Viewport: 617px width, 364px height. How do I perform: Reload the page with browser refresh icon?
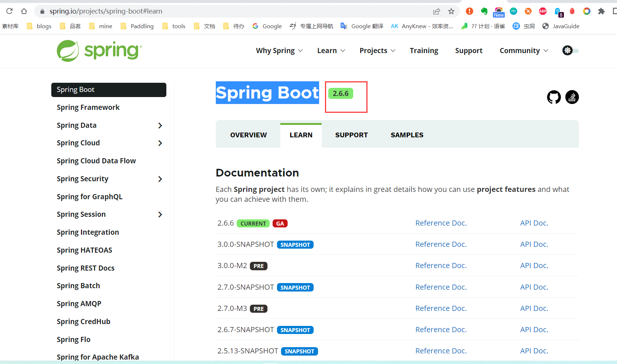tap(10, 11)
